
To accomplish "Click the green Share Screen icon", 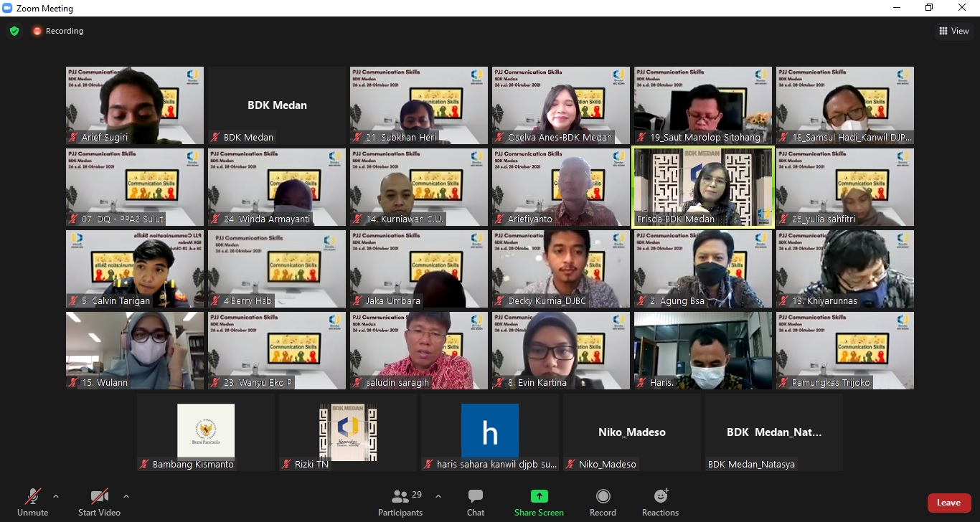I will 538,495.
